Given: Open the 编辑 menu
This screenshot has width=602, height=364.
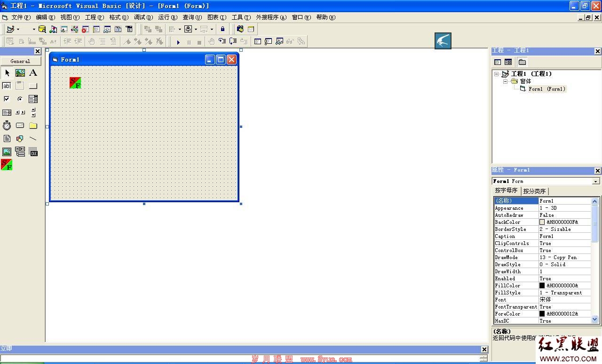Looking at the screenshot, I should point(45,17).
